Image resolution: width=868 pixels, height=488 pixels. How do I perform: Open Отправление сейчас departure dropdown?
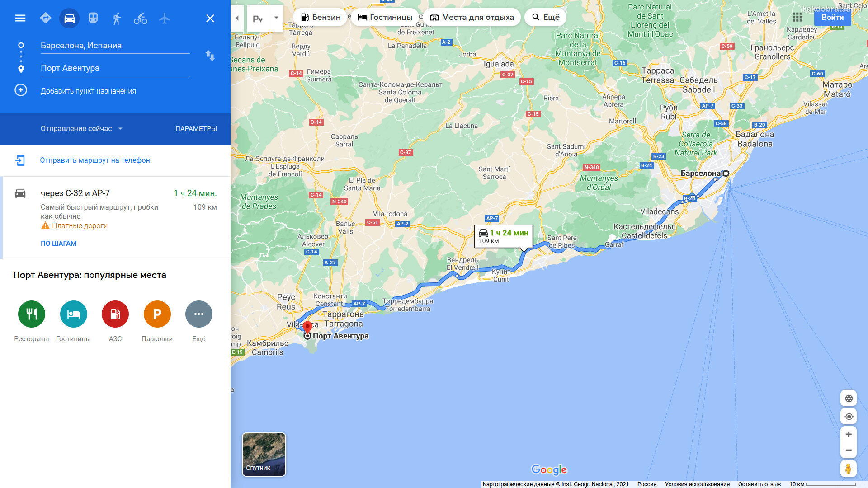[82, 129]
